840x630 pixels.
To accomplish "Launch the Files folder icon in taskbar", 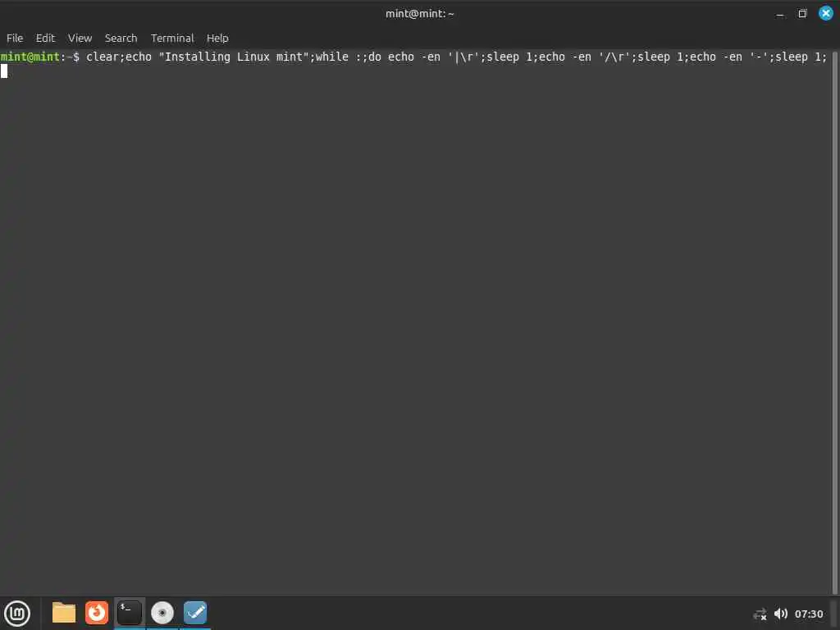I will tap(64, 612).
